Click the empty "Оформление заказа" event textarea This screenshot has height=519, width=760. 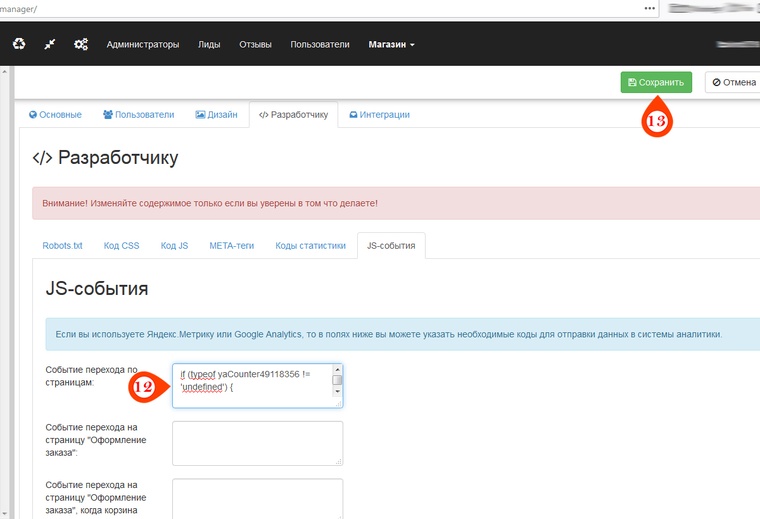[257, 443]
